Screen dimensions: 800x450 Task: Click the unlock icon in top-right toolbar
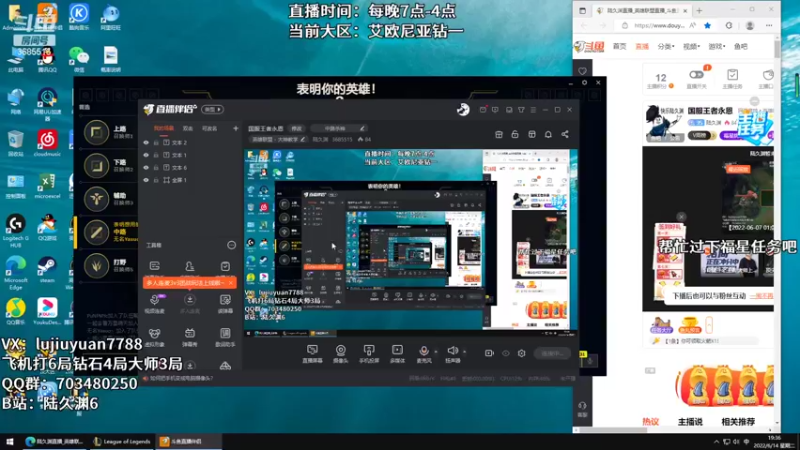515,134
